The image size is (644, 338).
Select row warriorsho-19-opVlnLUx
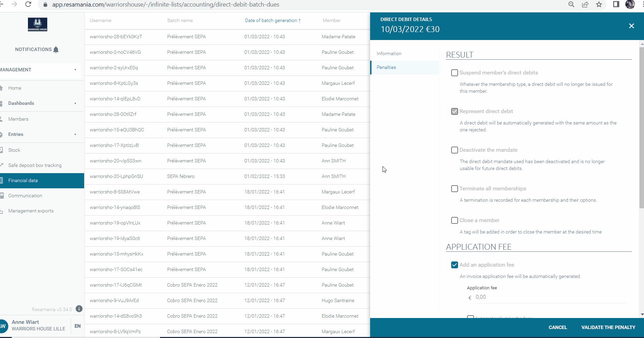pos(227,223)
